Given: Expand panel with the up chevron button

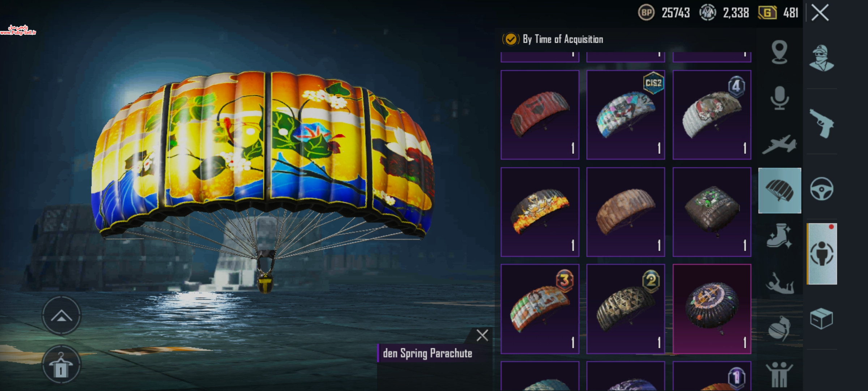Looking at the screenshot, I should pyautogui.click(x=61, y=316).
